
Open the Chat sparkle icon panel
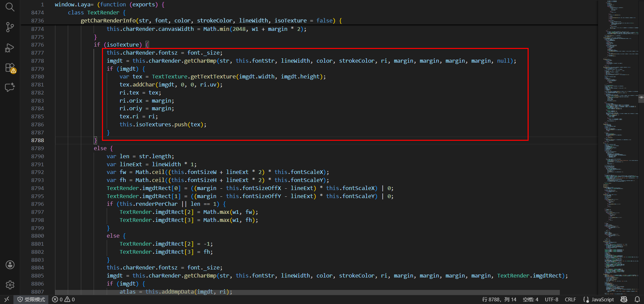[x=10, y=87]
